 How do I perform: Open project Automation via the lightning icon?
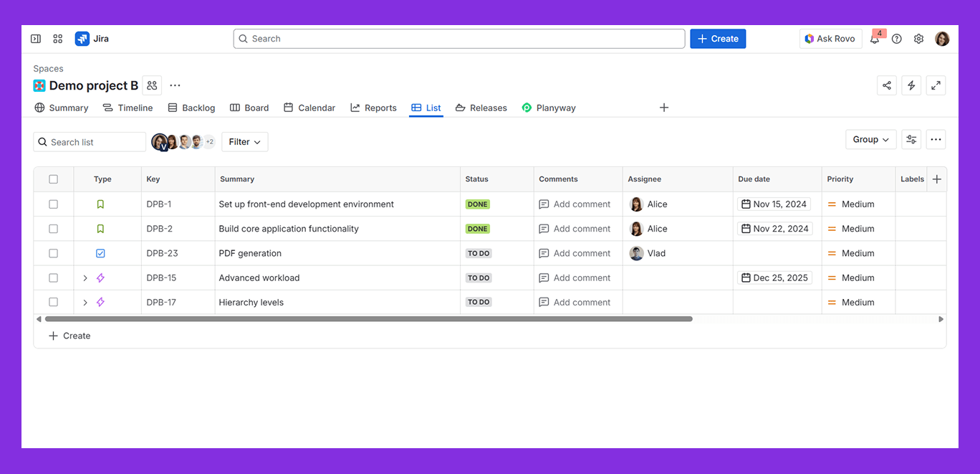coord(911,85)
